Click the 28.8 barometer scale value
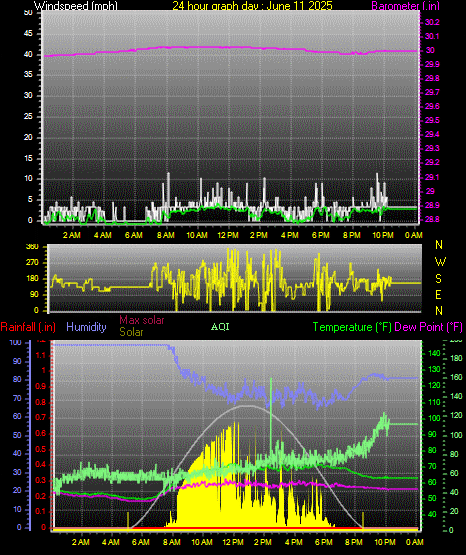The height and width of the screenshot is (555, 466). coord(432,219)
